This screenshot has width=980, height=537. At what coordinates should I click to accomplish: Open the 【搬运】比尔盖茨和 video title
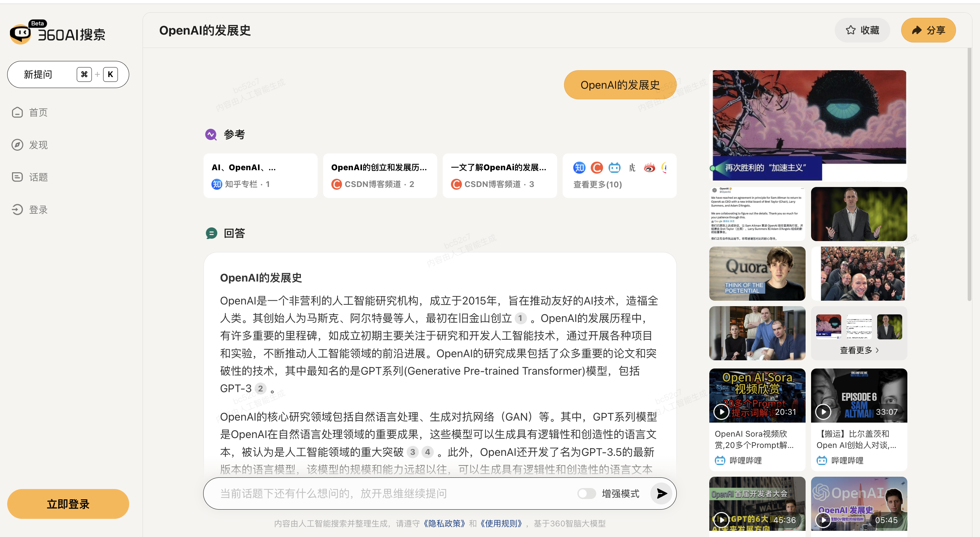(856, 439)
